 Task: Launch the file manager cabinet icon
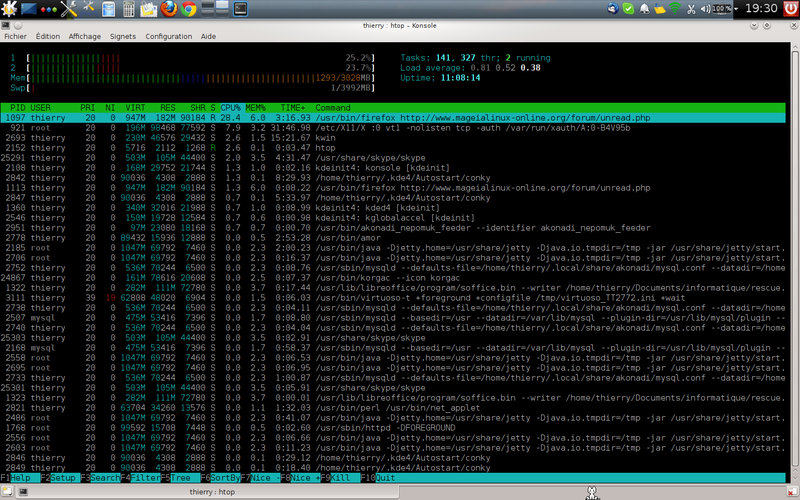click(x=108, y=9)
